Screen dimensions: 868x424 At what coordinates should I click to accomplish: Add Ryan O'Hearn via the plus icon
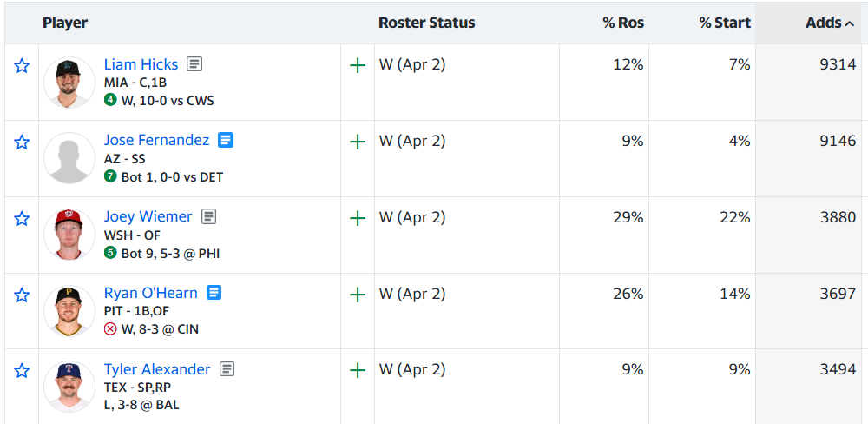click(x=357, y=295)
